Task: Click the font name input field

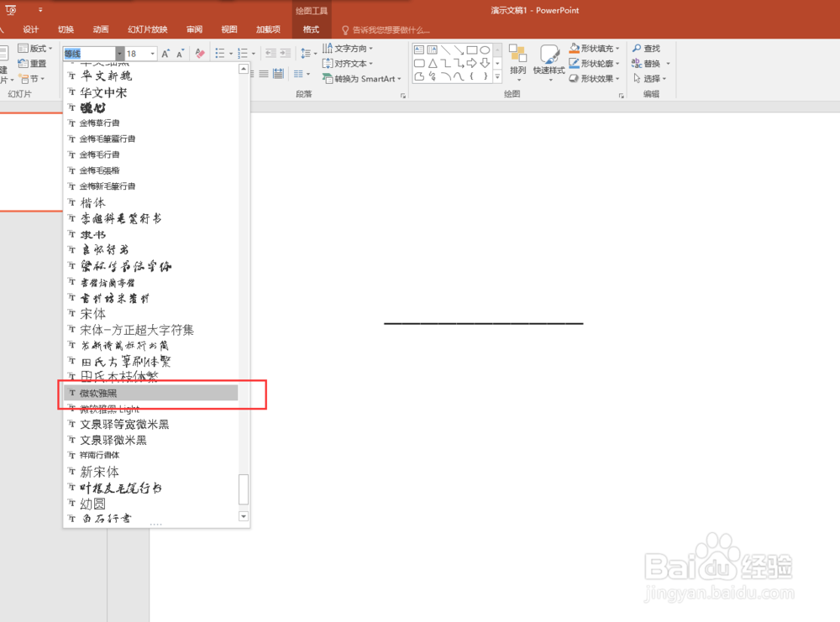Action: click(89, 54)
